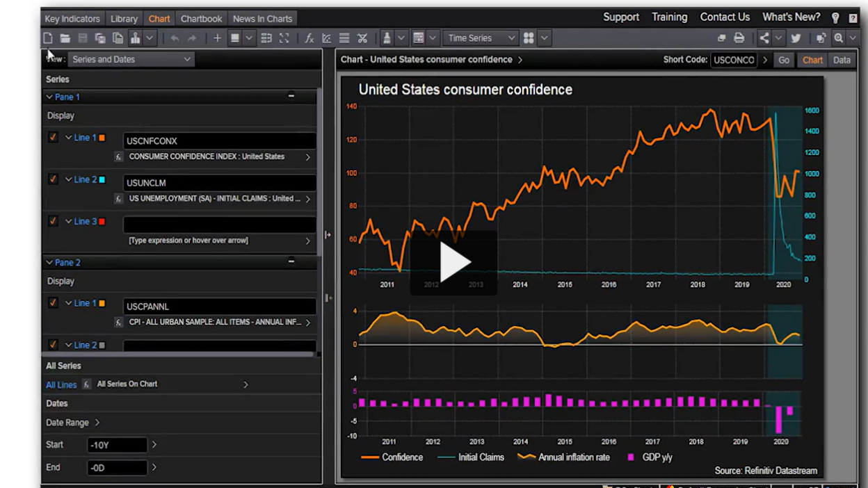Viewport: 868px width, 488px height.
Task: Click the lightbulb tips icon
Action: [x=835, y=18]
